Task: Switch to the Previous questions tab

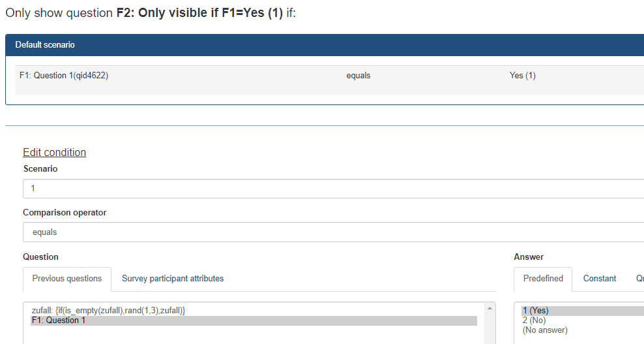Action: pos(67,279)
